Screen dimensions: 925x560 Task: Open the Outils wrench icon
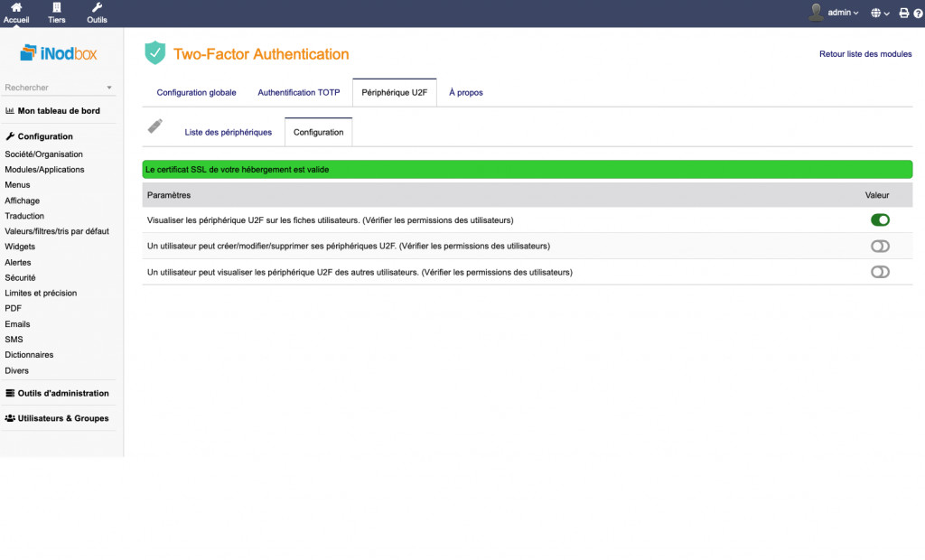[97, 7]
